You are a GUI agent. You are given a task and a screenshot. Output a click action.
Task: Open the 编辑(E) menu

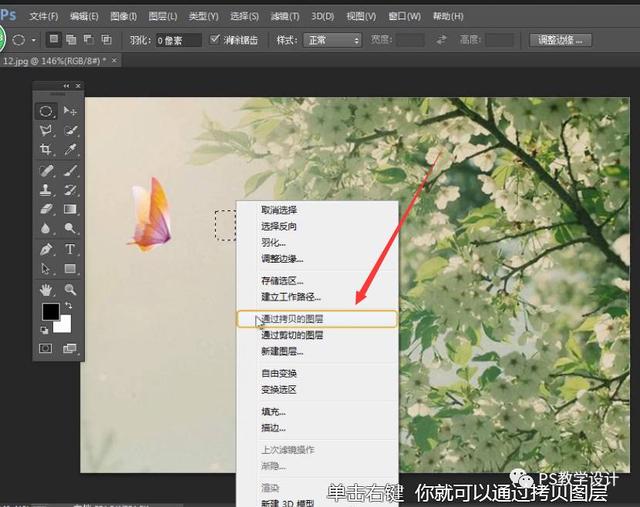pos(84,16)
